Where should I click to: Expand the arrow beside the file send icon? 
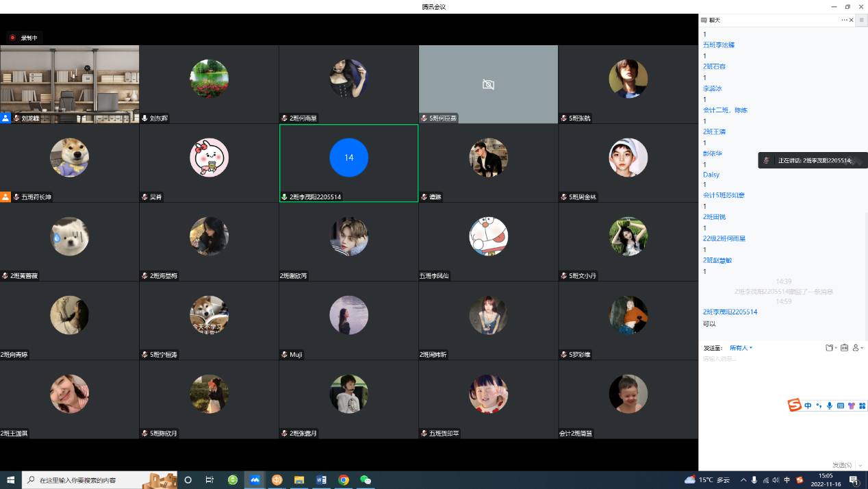point(836,348)
